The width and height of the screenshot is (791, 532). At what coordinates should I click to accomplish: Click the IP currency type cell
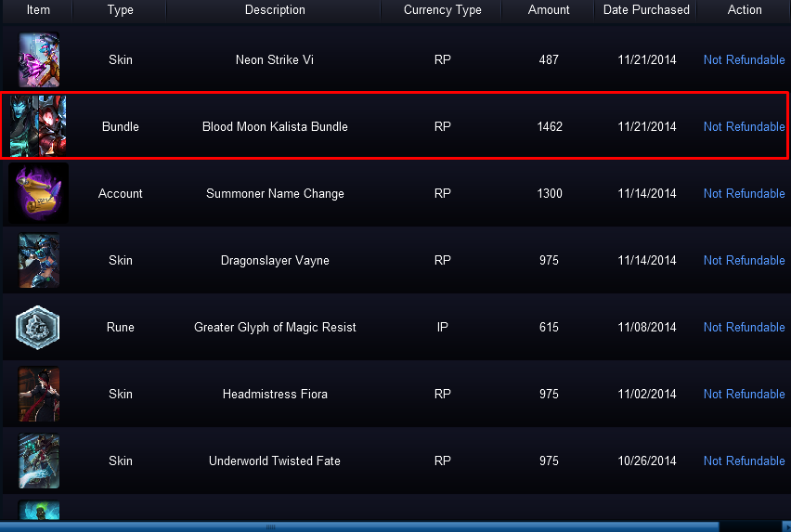pyautogui.click(x=443, y=327)
